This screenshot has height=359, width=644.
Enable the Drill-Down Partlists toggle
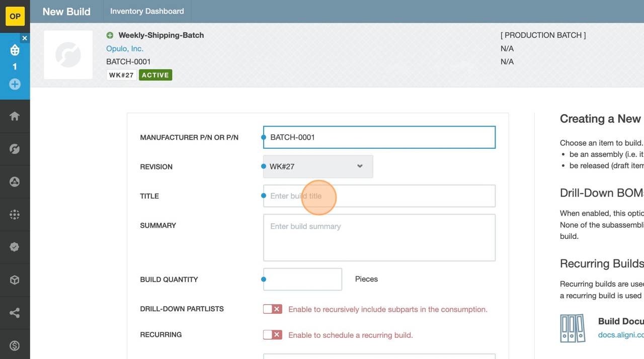point(272,309)
